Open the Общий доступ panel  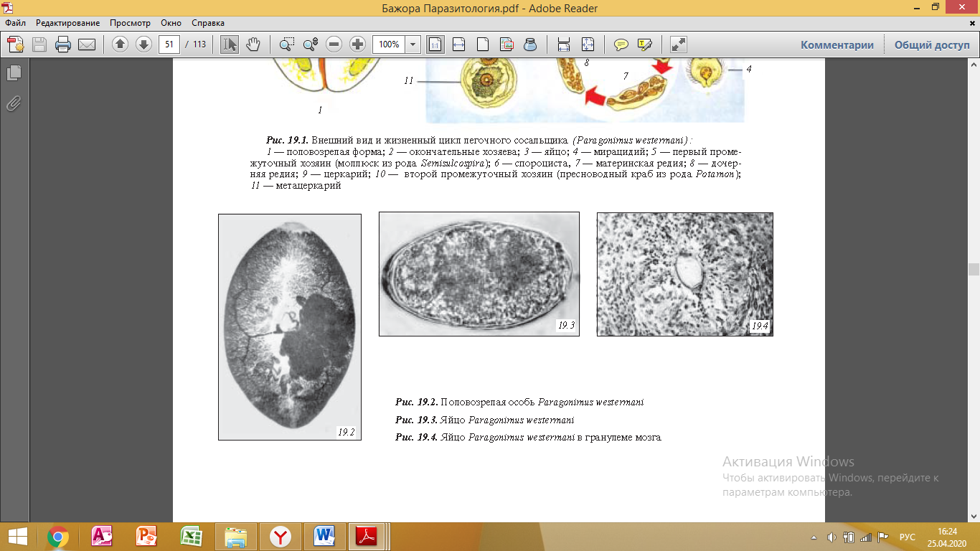pos(932,44)
